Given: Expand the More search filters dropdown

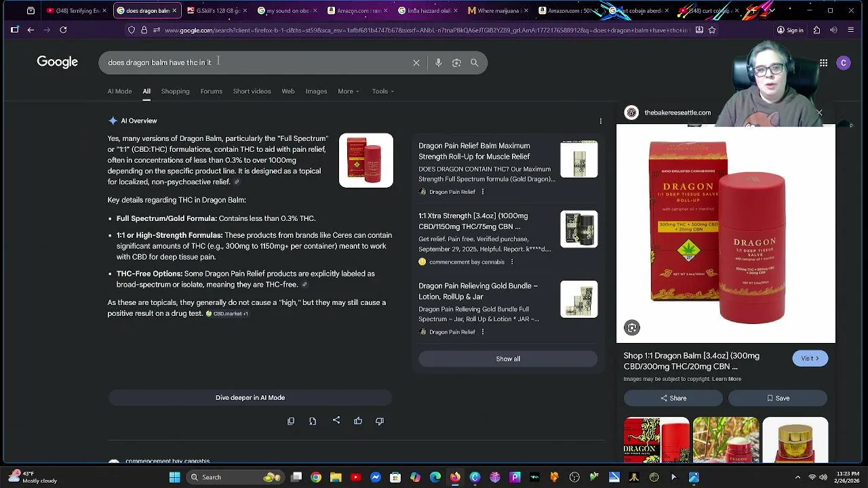Looking at the screenshot, I should pyautogui.click(x=349, y=91).
